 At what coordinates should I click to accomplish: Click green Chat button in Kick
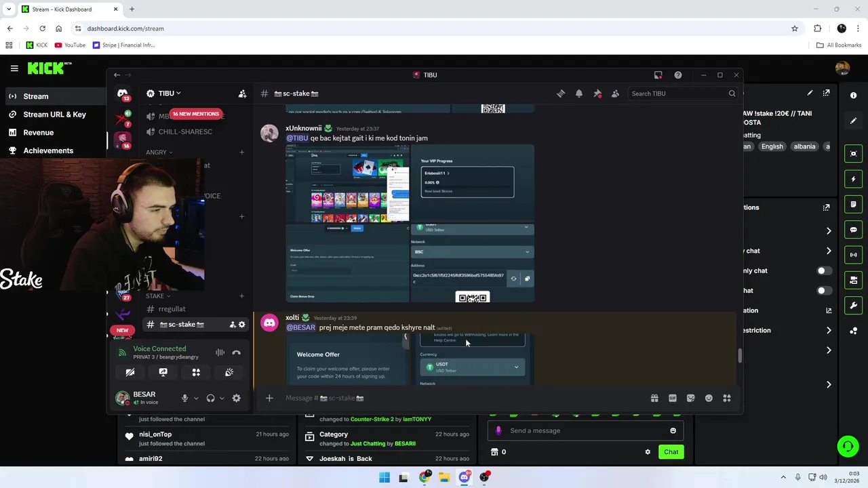pyautogui.click(x=671, y=452)
